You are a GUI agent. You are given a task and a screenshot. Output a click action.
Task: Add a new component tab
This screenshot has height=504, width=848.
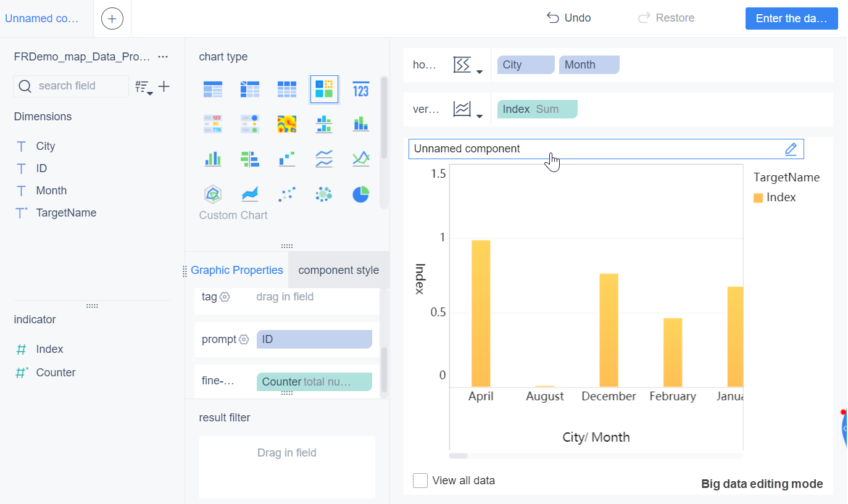coord(112,19)
